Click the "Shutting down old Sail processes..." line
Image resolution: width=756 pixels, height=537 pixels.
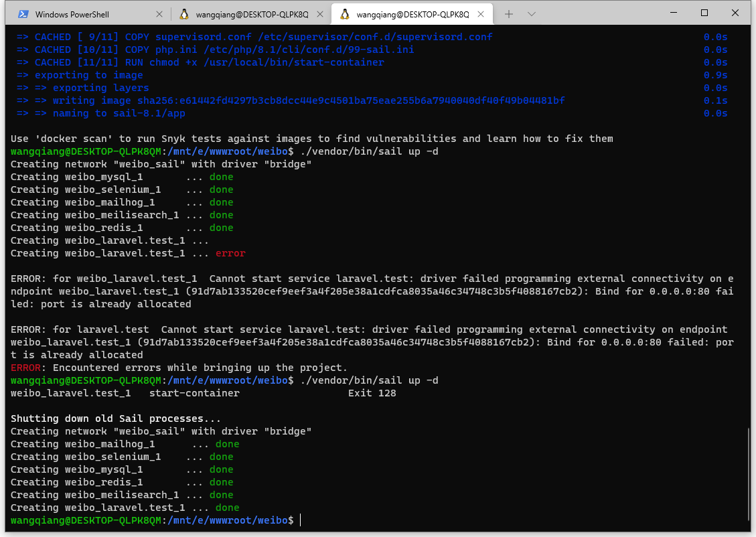click(x=116, y=418)
